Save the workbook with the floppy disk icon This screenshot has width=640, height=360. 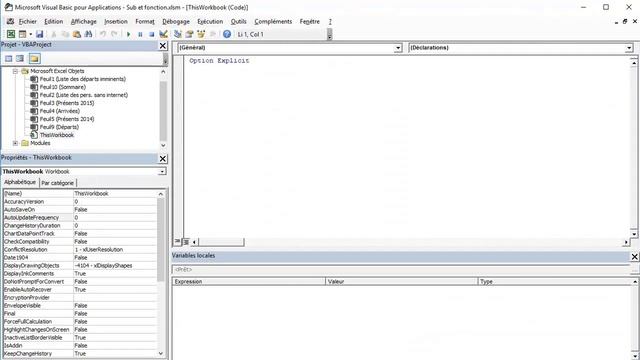(40, 34)
